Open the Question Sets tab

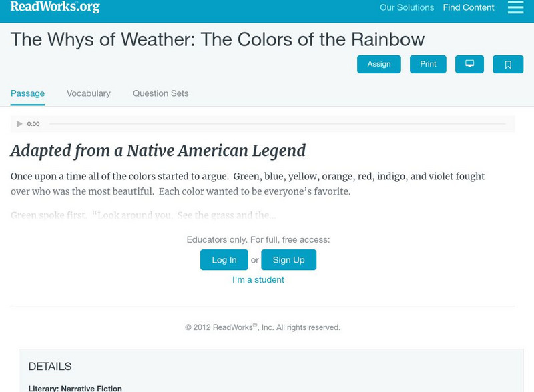coord(160,93)
